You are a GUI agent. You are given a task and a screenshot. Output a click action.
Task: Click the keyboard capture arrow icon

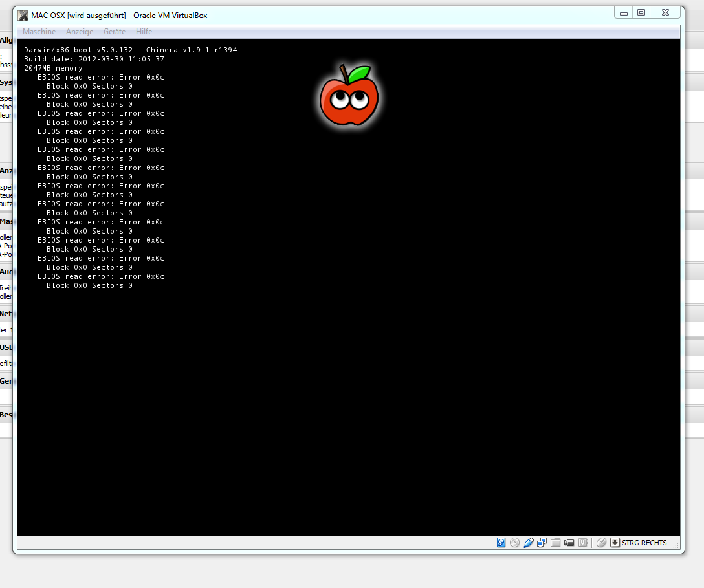(x=615, y=543)
